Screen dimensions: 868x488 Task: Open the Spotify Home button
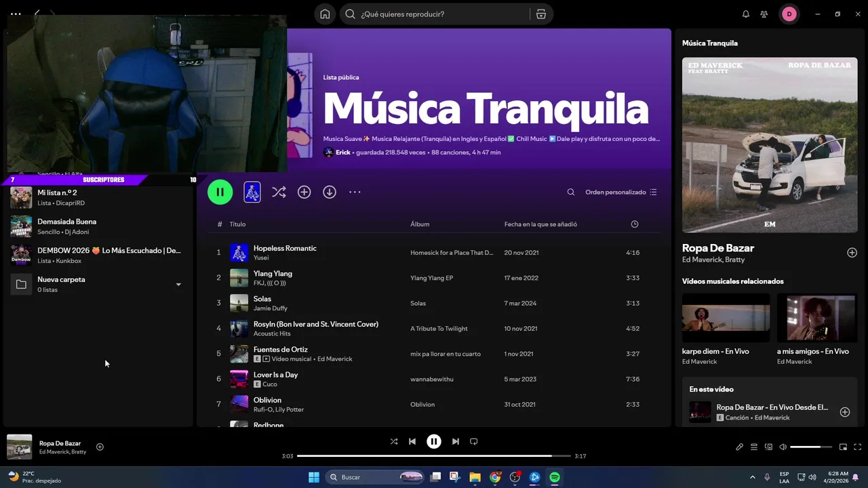tap(325, 14)
